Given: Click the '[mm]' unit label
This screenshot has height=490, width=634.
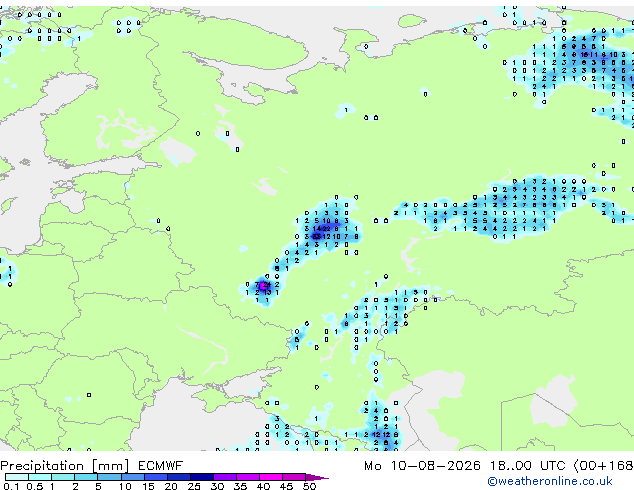Looking at the screenshot, I should (x=111, y=466).
